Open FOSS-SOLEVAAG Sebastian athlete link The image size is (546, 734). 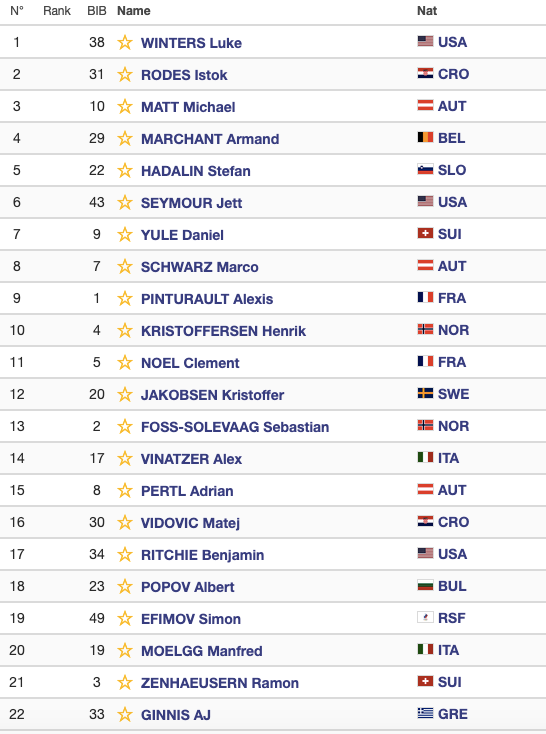click(235, 427)
